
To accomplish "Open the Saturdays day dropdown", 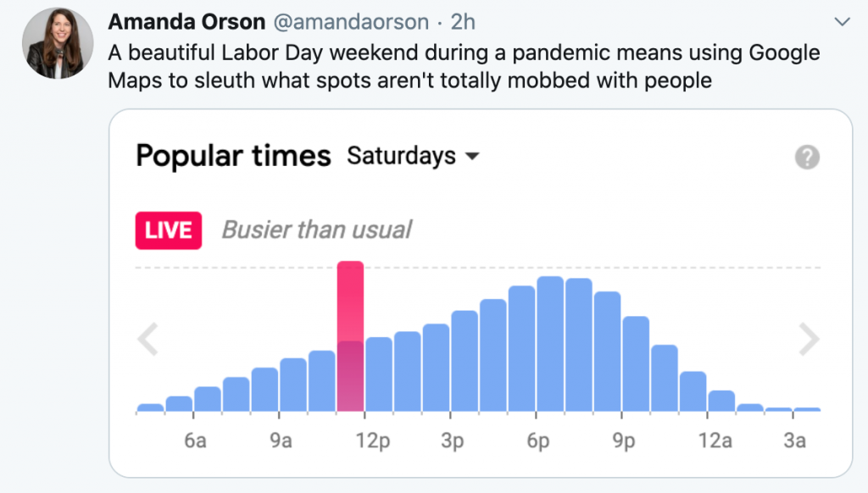I will click(x=413, y=156).
